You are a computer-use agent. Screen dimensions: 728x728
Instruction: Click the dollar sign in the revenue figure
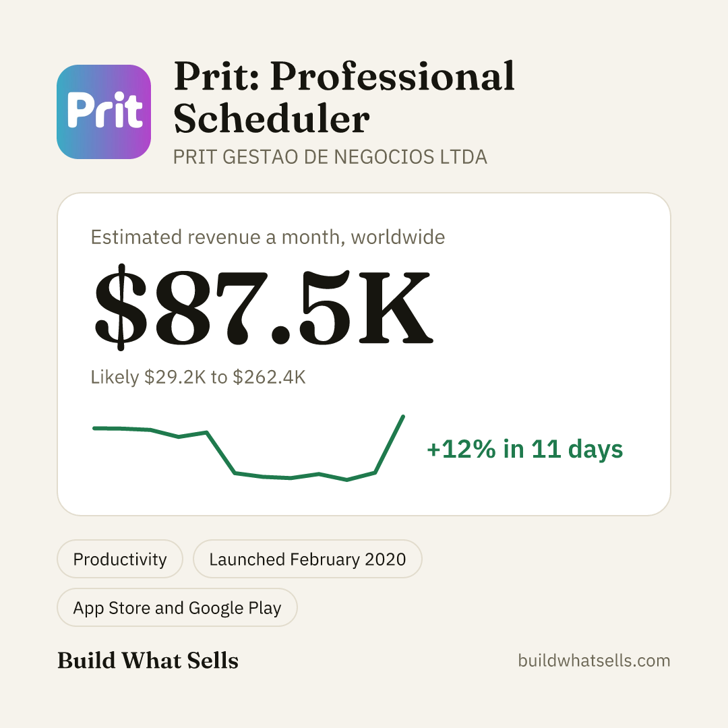(121, 307)
